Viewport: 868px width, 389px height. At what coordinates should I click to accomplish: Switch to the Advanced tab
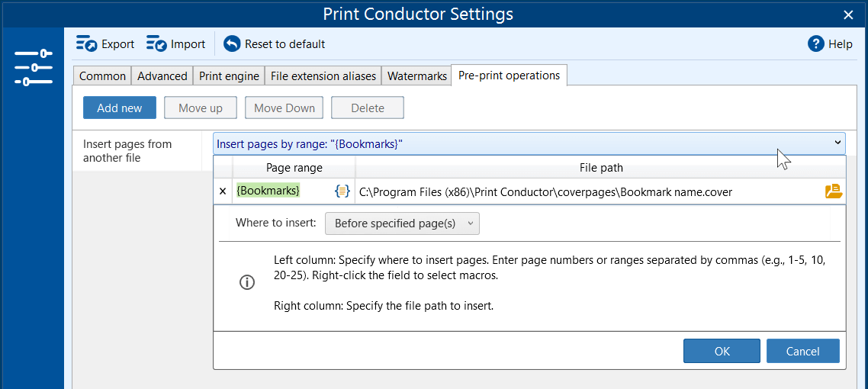tap(162, 76)
